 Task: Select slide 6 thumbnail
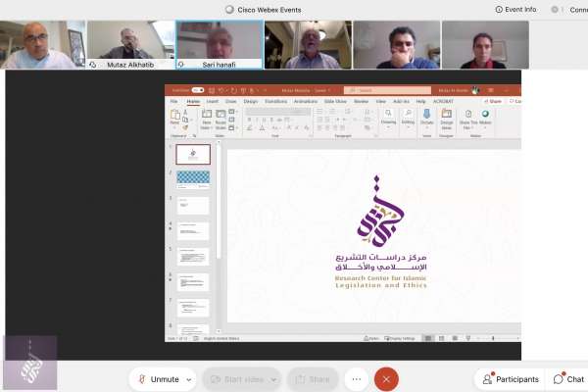pos(193,282)
